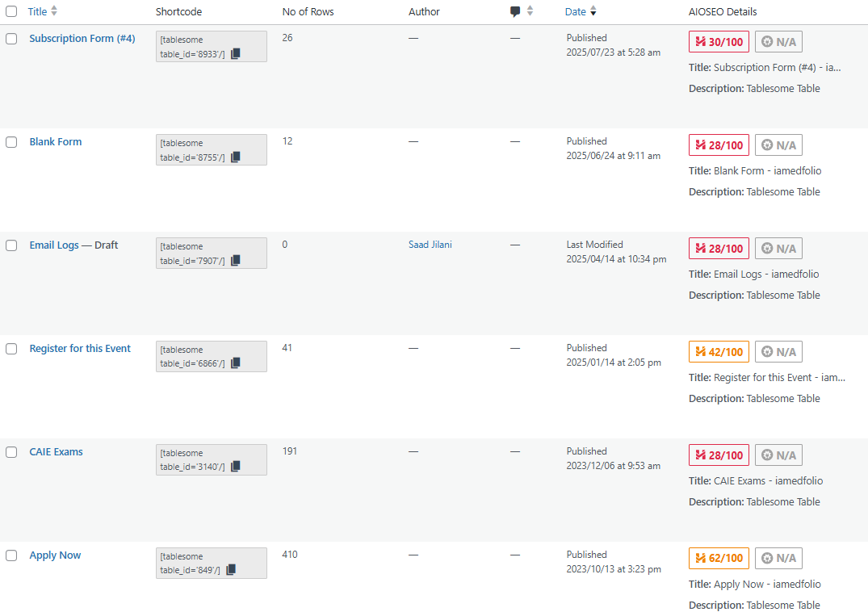The width and height of the screenshot is (868, 612).
Task: Open the Blank Form table
Action: [x=55, y=142]
